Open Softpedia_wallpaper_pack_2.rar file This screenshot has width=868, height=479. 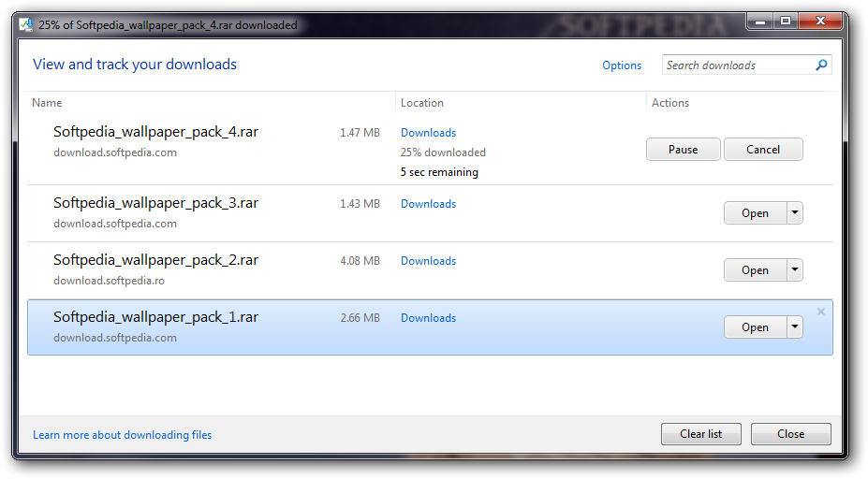pyautogui.click(x=755, y=270)
